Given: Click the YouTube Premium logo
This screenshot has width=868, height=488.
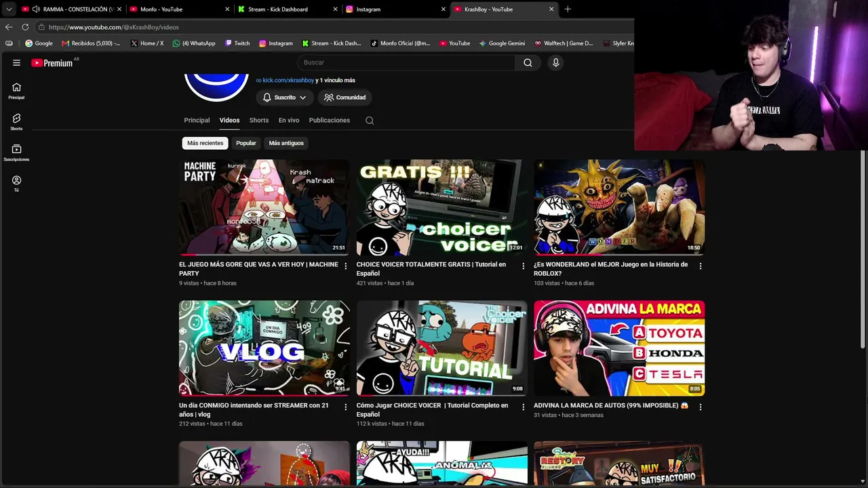Looking at the screenshot, I should point(53,63).
